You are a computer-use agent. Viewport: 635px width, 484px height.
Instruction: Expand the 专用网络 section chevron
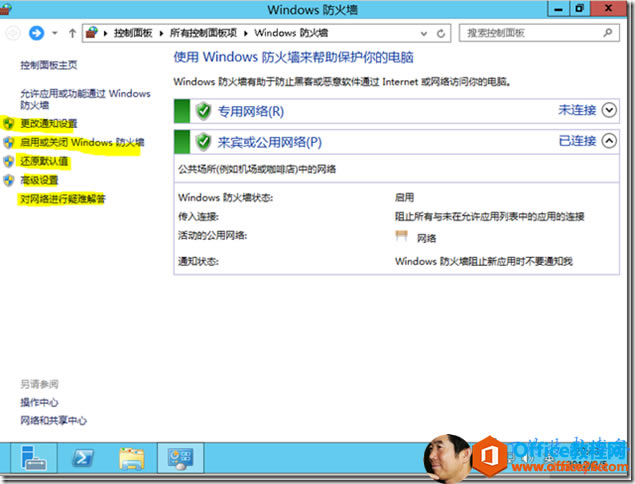click(x=609, y=110)
